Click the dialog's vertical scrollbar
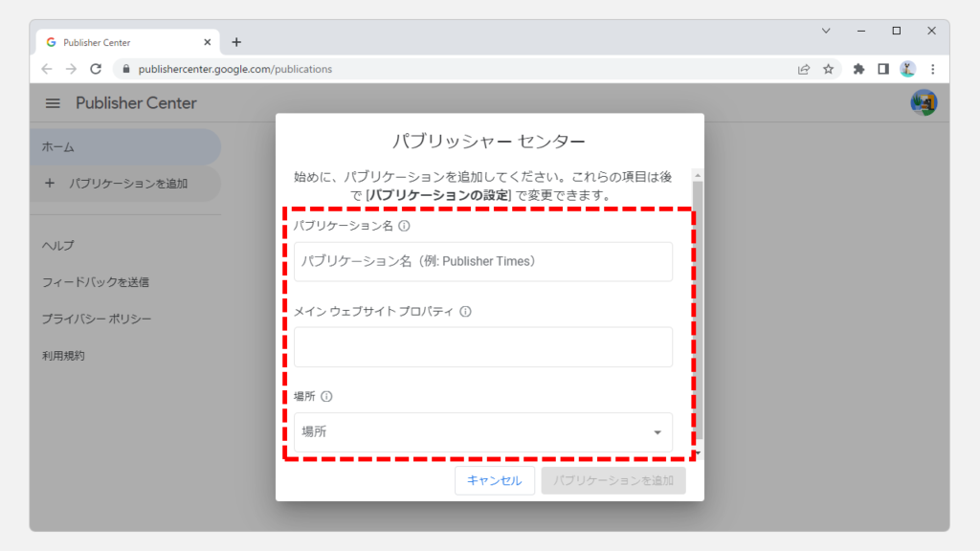Viewport: 980px width, 551px height. tap(698, 306)
